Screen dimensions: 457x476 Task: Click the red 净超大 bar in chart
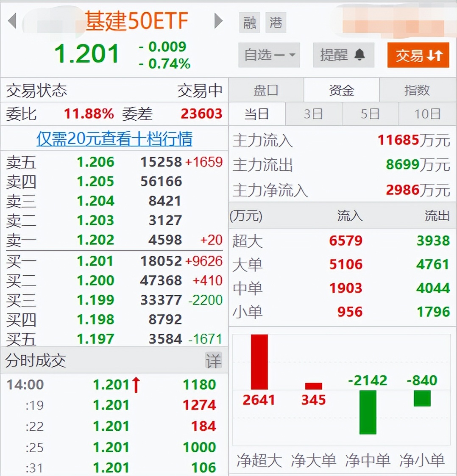(x=259, y=362)
